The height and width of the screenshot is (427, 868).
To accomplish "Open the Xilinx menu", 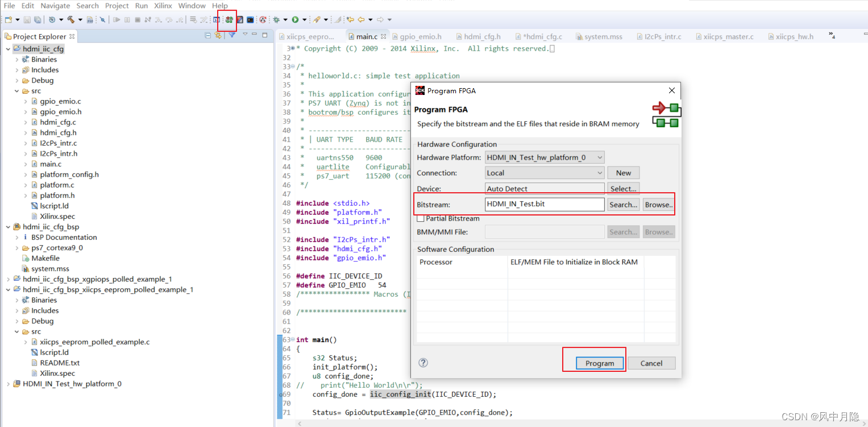I will pos(163,6).
